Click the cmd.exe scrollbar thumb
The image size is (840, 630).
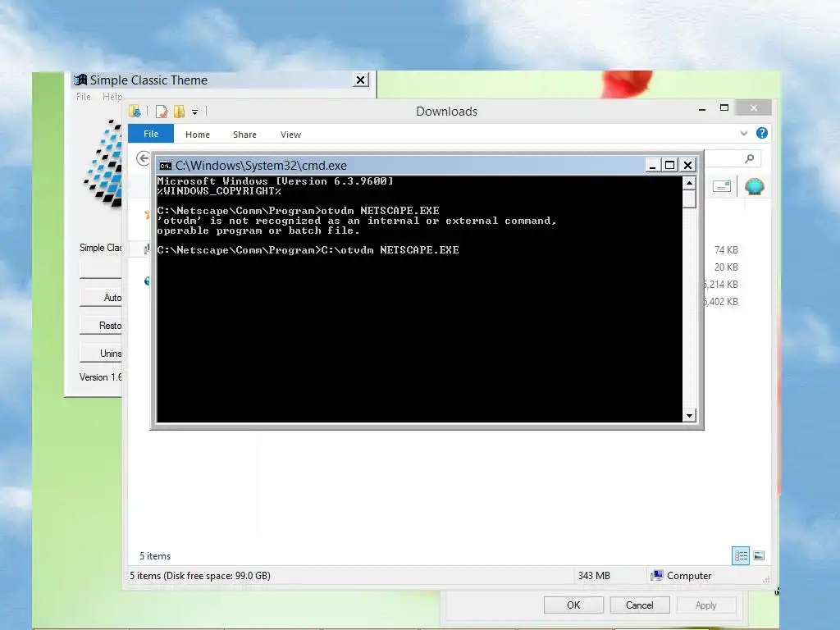[689, 199]
